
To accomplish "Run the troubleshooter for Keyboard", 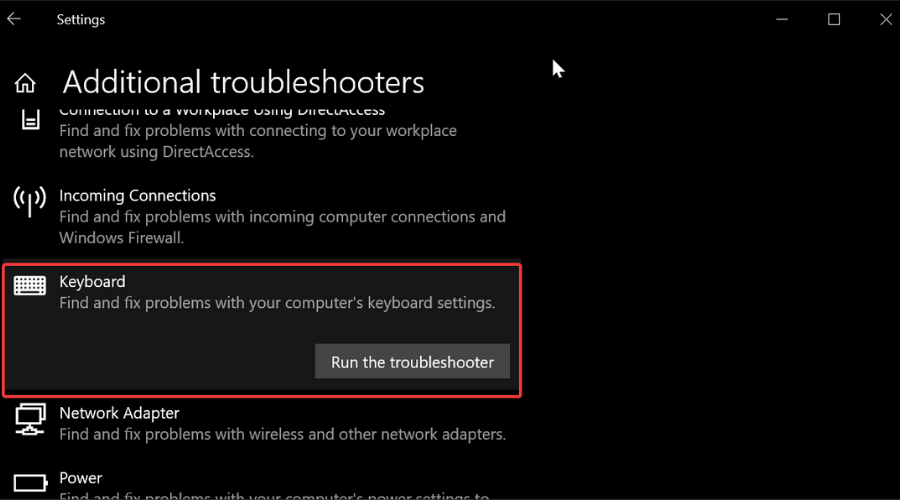I will (x=412, y=362).
